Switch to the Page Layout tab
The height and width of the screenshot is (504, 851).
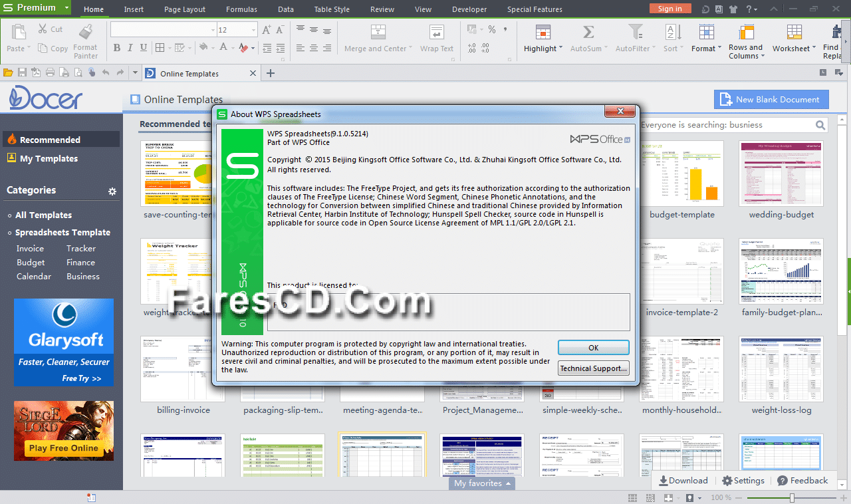point(185,9)
